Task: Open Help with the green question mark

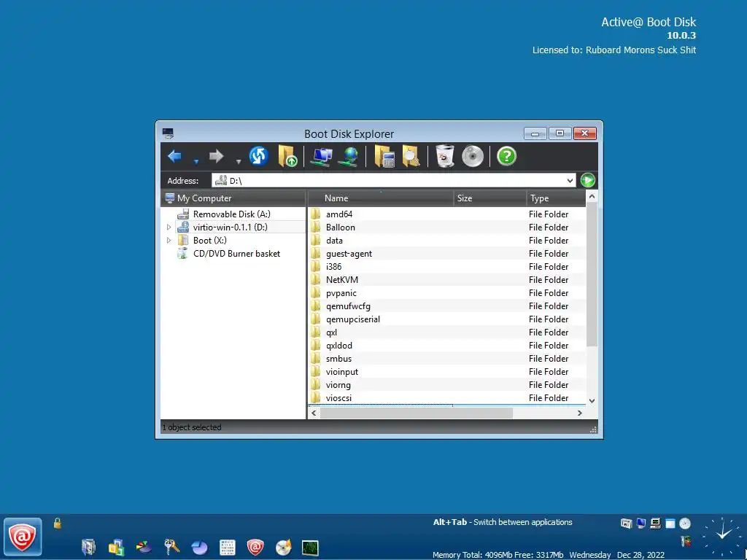Action: pyautogui.click(x=506, y=156)
